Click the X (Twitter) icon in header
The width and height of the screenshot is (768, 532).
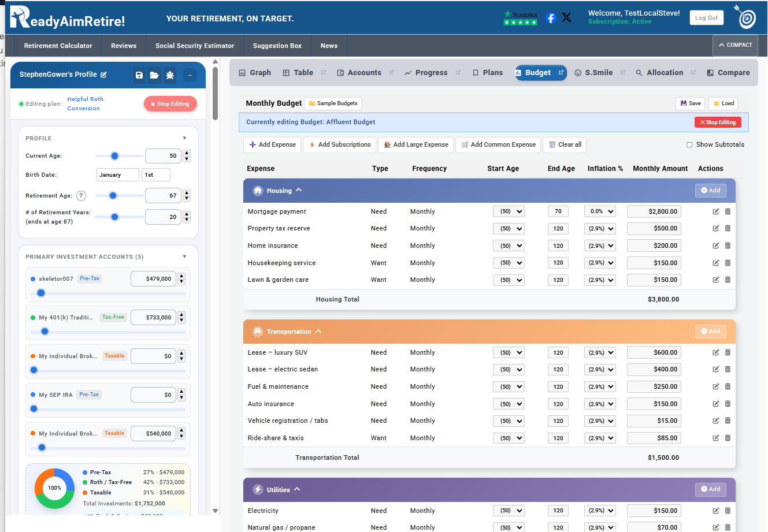(567, 18)
